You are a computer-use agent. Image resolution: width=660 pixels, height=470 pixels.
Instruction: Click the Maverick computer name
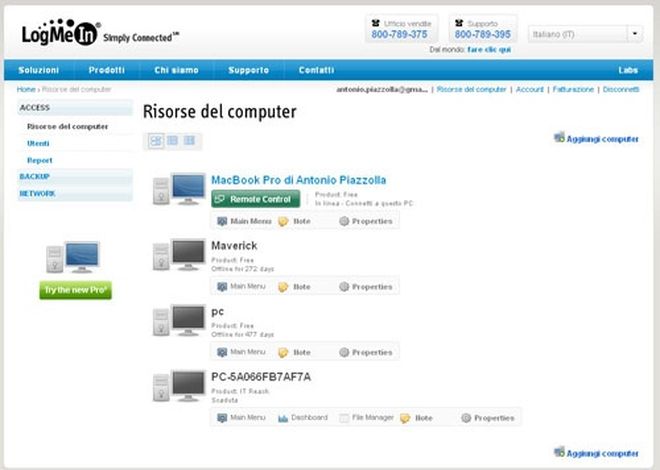click(234, 246)
